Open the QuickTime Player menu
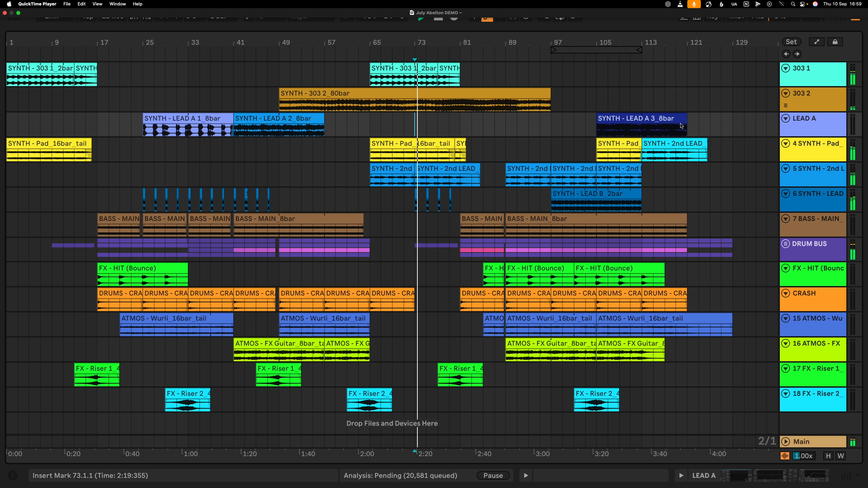 pyautogui.click(x=37, y=4)
